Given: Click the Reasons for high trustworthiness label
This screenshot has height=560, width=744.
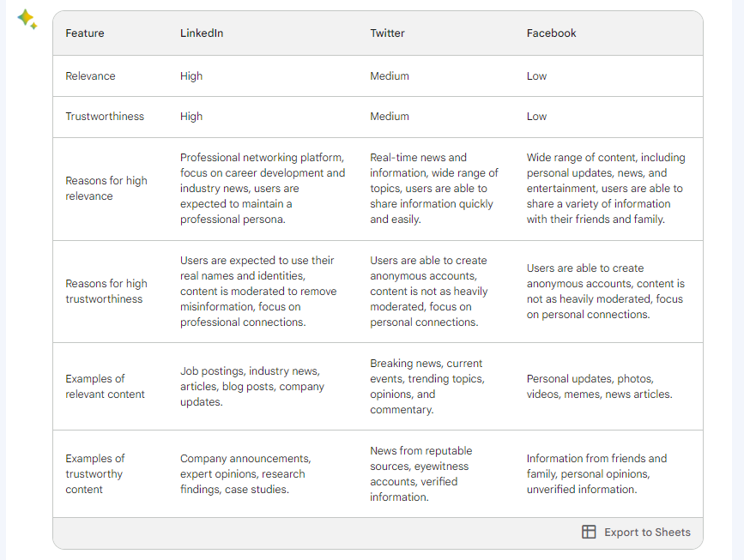Looking at the screenshot, I should [x=106, y=292].
